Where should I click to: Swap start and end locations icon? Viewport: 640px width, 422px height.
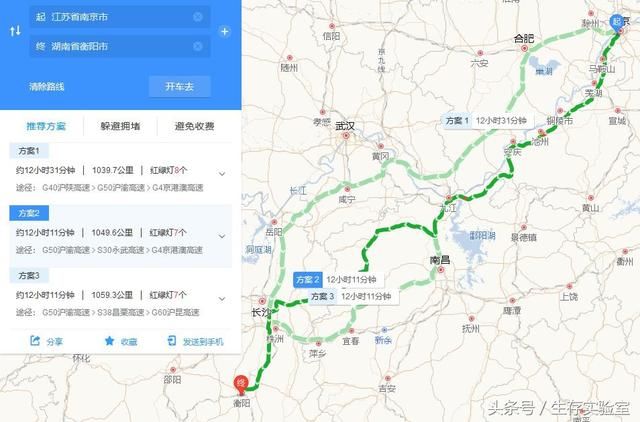click(x=15, y=31)
